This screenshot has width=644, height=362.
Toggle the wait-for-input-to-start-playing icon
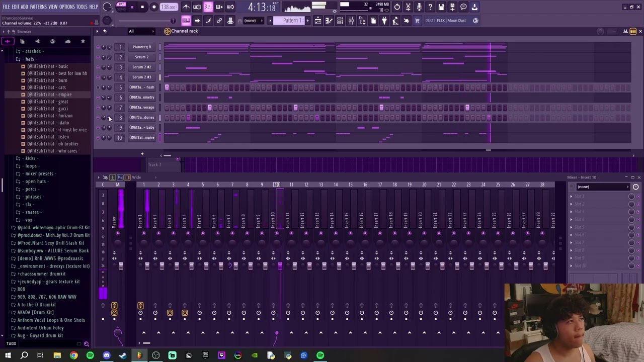point(197,7)
